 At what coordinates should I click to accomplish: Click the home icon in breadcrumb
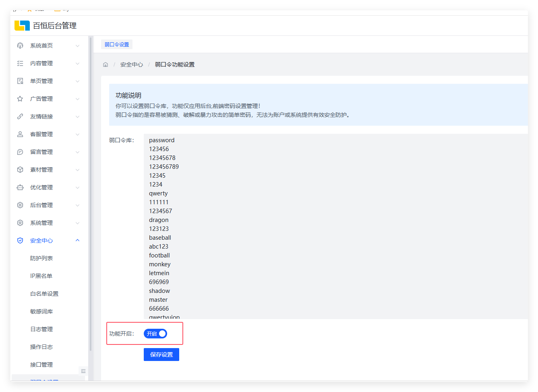[x=106, y=64]
